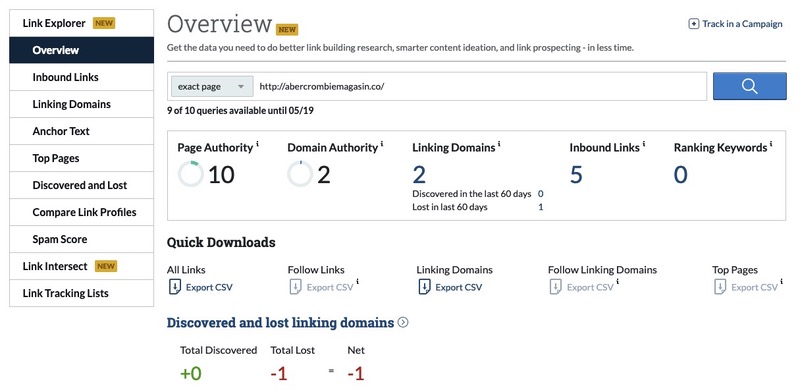The image size is (800, 390).
Task: Click the discovered in last 60 days value 0
Action: pyautogui.click(x=541, y=194)
